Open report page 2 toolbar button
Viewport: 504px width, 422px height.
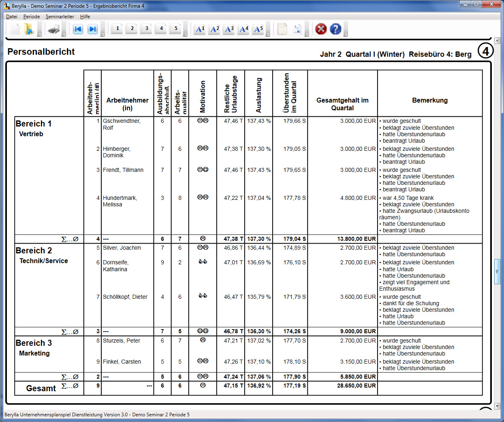point(132,28)
